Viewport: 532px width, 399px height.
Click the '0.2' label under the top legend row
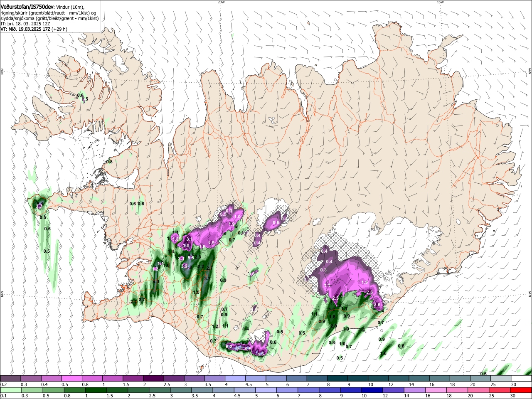[x=4, y=384]
